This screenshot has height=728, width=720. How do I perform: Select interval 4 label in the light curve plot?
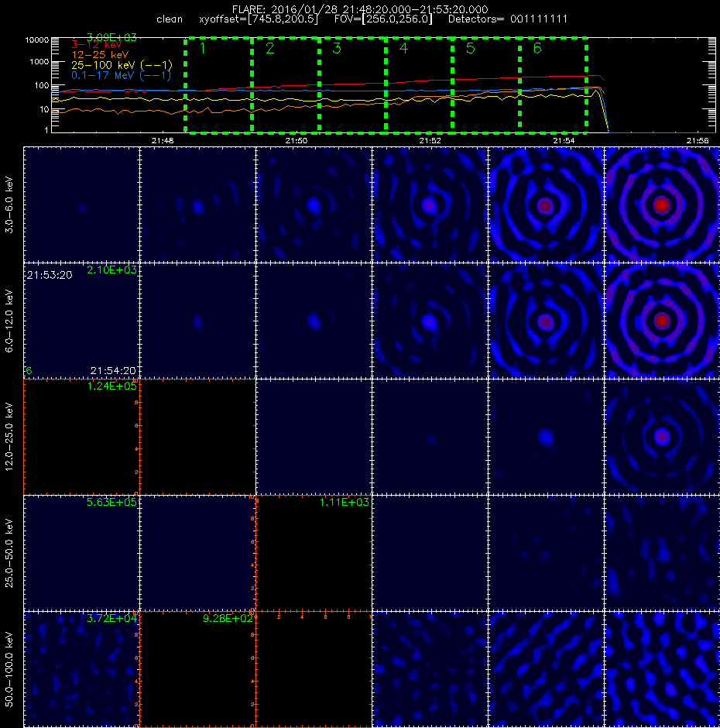[403, 48]
